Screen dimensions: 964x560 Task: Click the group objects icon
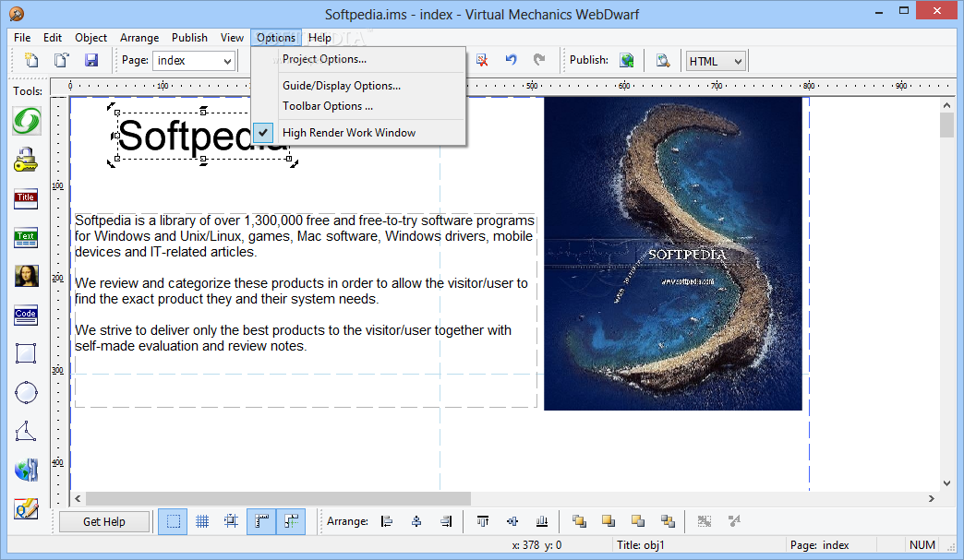coord(705,521)
